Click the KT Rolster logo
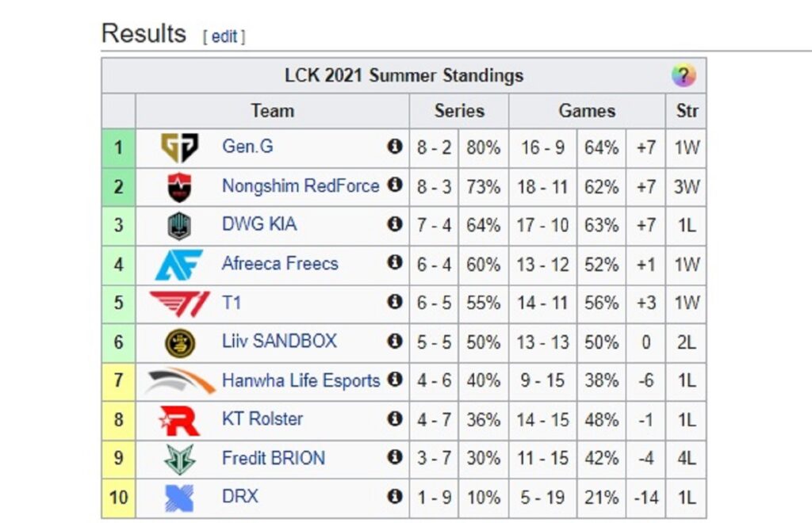The height and width of the screenshot is (523, 812). [179, 420]
